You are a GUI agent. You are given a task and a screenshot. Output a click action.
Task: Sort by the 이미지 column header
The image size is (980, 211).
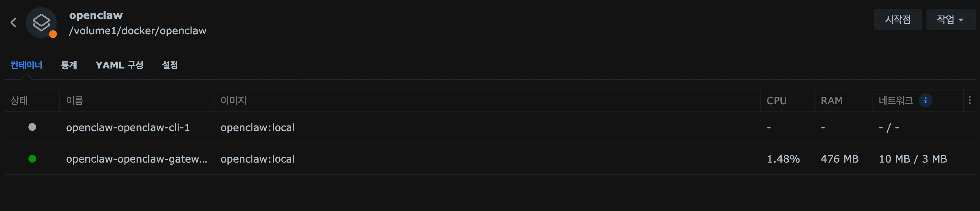(234, 100)
